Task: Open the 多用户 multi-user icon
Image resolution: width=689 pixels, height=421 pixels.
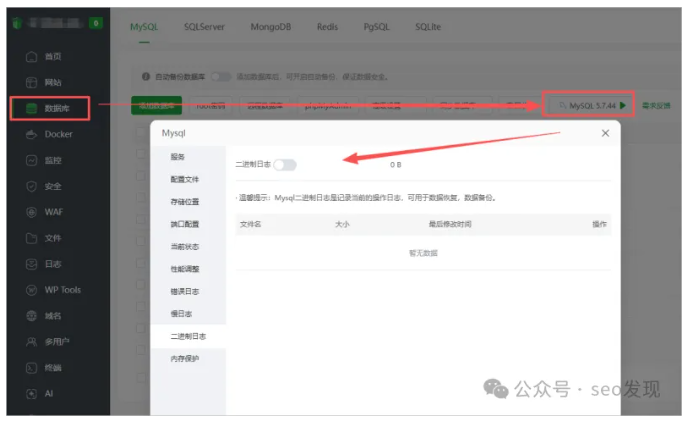Action: [x=32, y=342]
